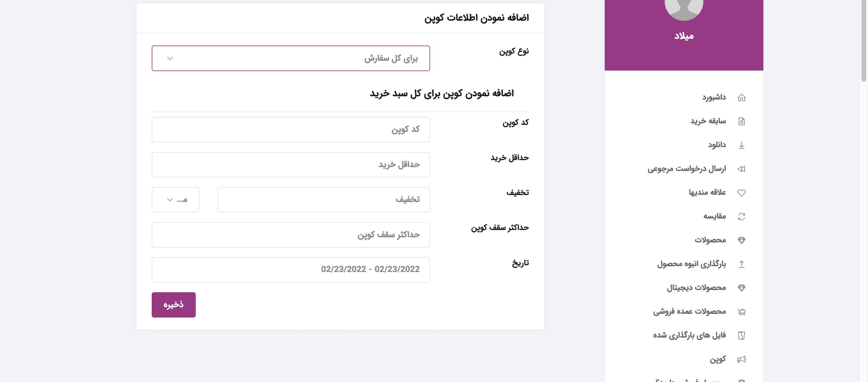The width and height of the screenshot is (868, 382).
Task: Click the digital products gem icon
Action: point(742,287)
